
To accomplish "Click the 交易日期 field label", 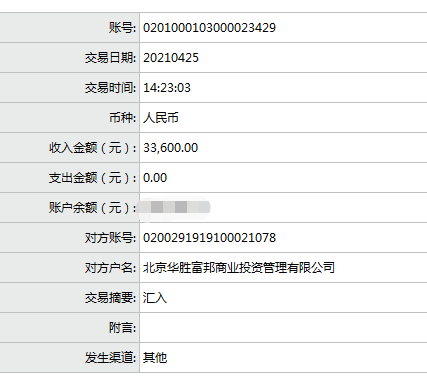I will coord(110,58).
